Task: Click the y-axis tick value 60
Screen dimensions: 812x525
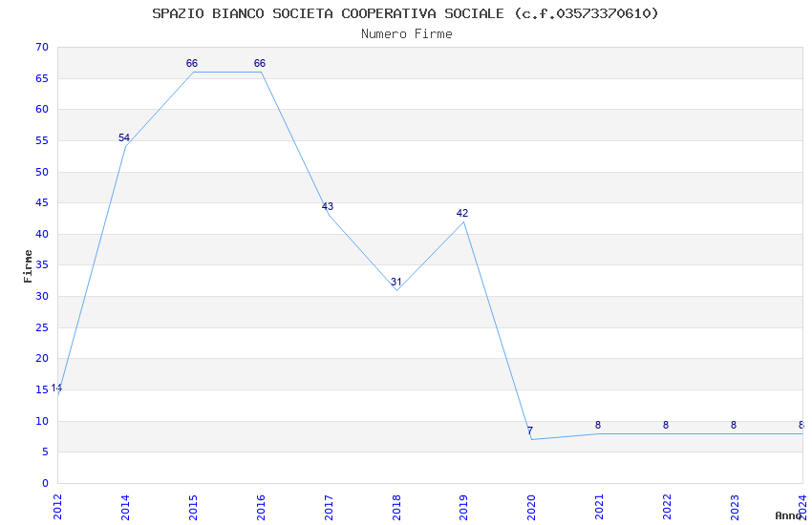Action: [x=42, y=109]
